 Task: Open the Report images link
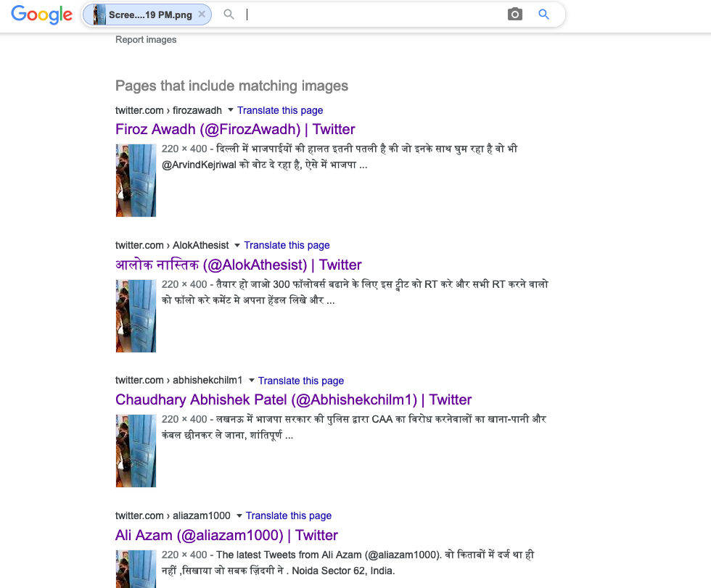[x=146, y=40]
